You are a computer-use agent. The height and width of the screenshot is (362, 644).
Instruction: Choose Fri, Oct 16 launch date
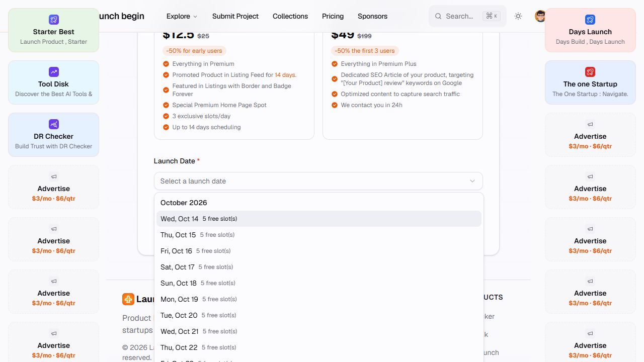[x=319, y=251]
